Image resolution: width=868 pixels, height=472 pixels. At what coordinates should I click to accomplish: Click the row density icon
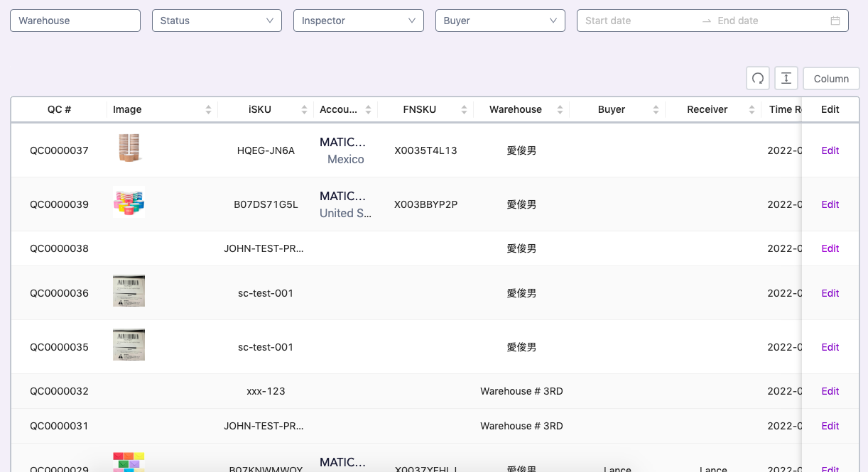pyautogui.click(x=786, y=78)
